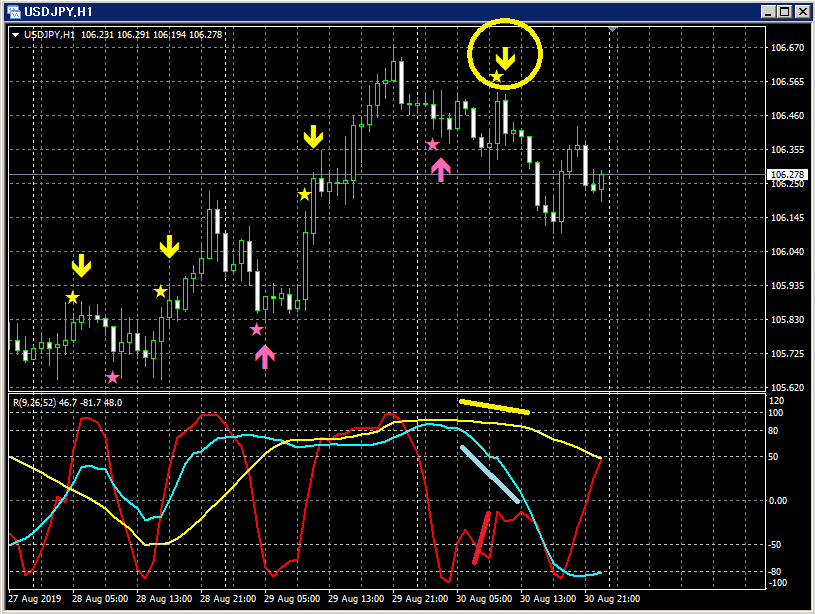Open the dropdown triangle beside USDJPY,H1 label
815x614 pixels.
(16, 35)
